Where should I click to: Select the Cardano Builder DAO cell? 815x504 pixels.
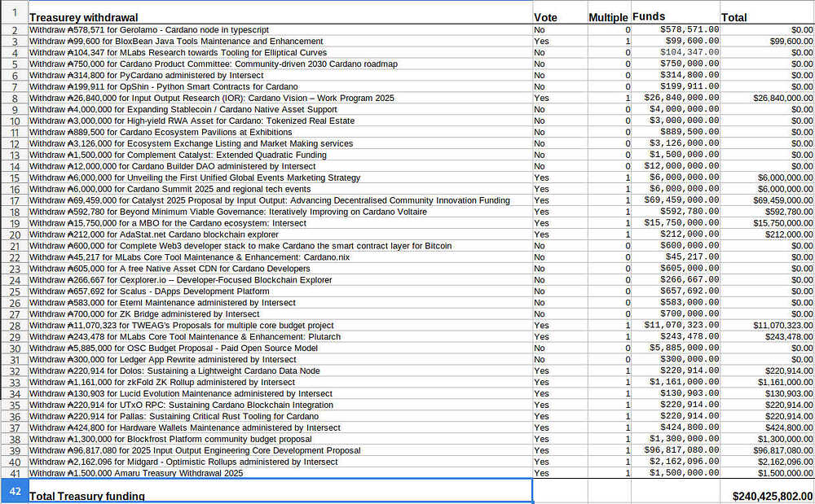click(x=280, y=166)
